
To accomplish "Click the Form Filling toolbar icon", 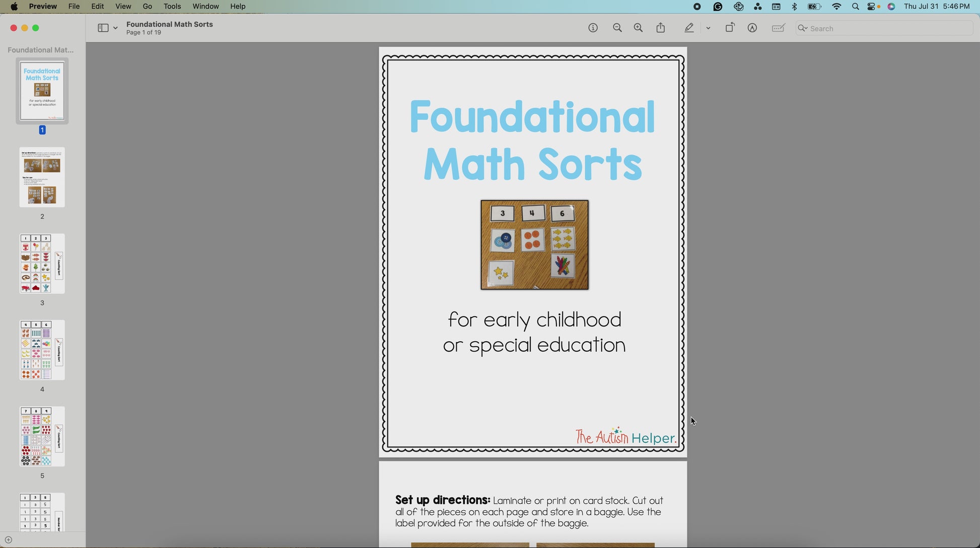I will (x=778, y=28).
